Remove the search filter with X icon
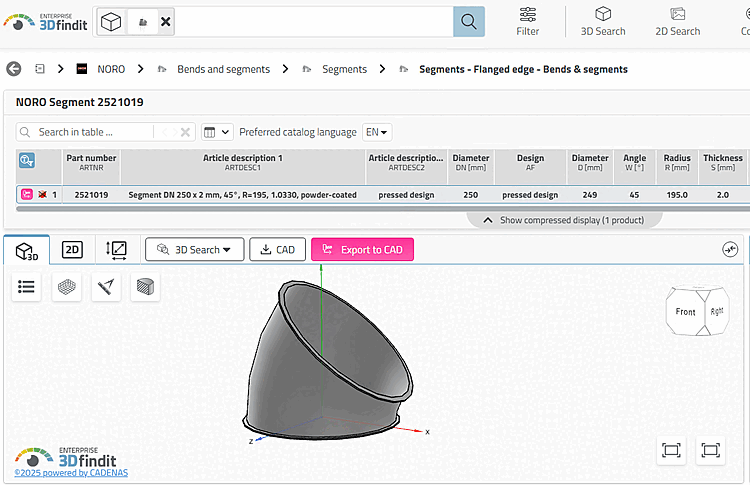 click(x=165, y=22)
